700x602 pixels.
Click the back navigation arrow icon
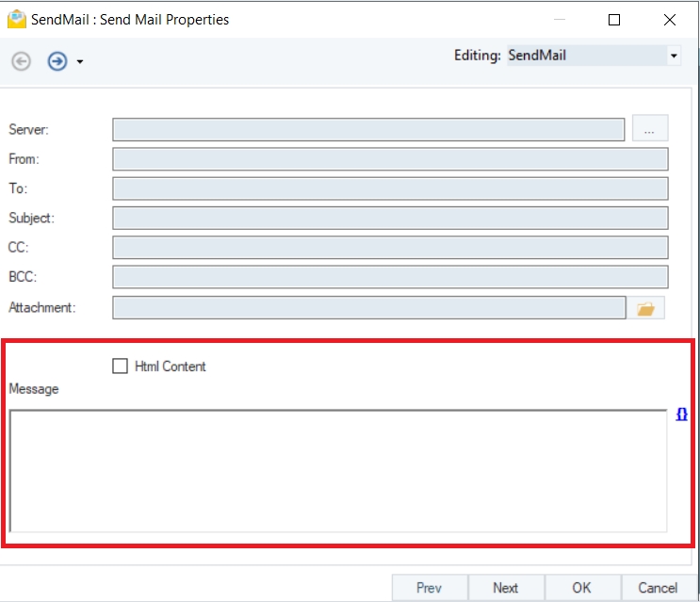pos(21,61)
